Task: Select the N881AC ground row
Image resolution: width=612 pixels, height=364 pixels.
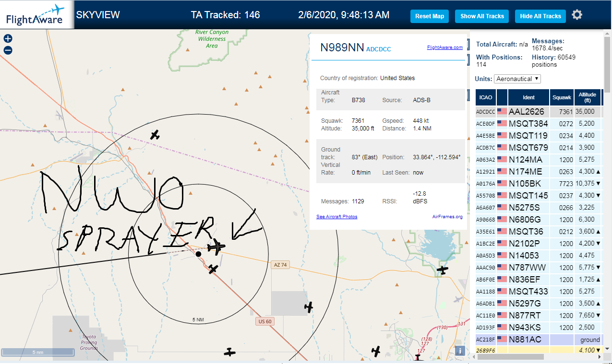Action: [539, 339]
